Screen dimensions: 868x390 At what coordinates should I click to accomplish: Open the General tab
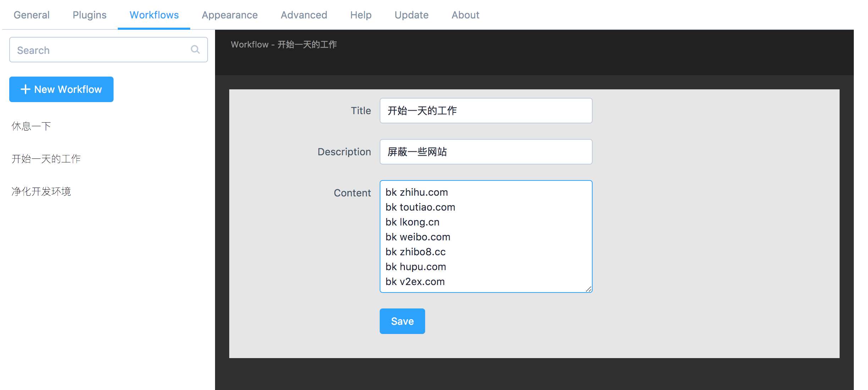(32, 15)
